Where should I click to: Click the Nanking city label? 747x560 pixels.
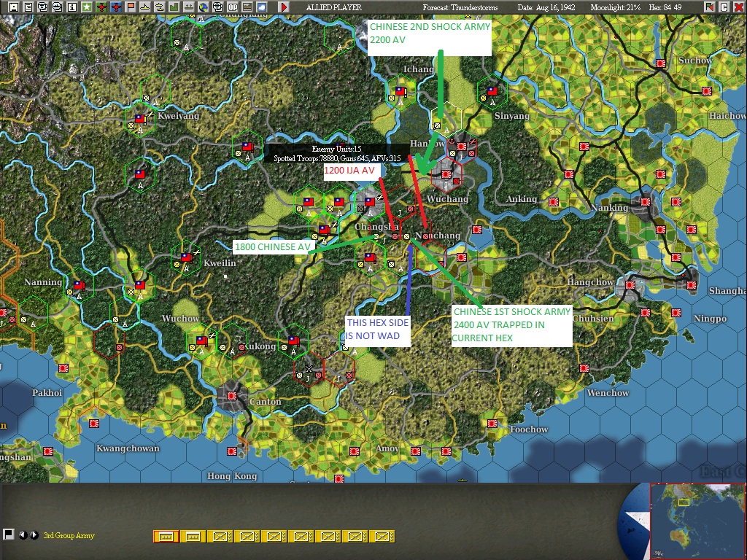[609, 208]
